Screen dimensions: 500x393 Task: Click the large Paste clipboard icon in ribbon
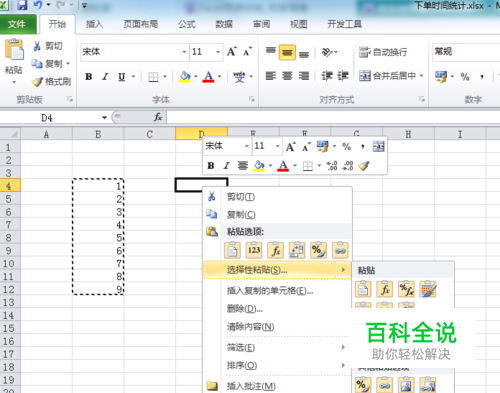pos(14,50)
